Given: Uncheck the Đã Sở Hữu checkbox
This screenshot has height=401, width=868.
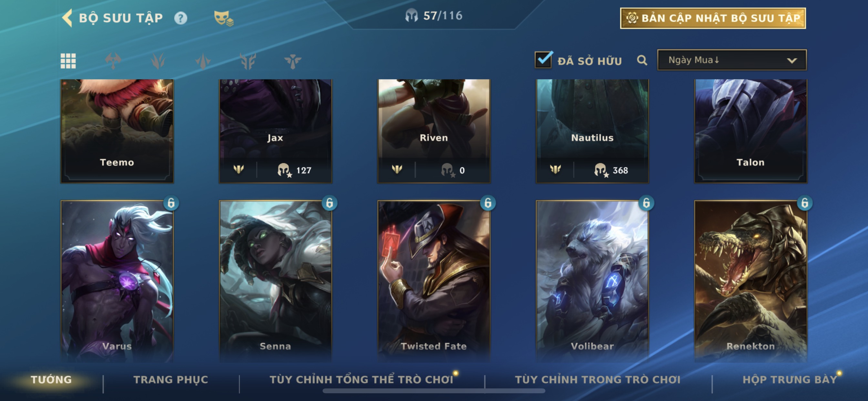Looking at the screenshot, I should tap(543, 60).
